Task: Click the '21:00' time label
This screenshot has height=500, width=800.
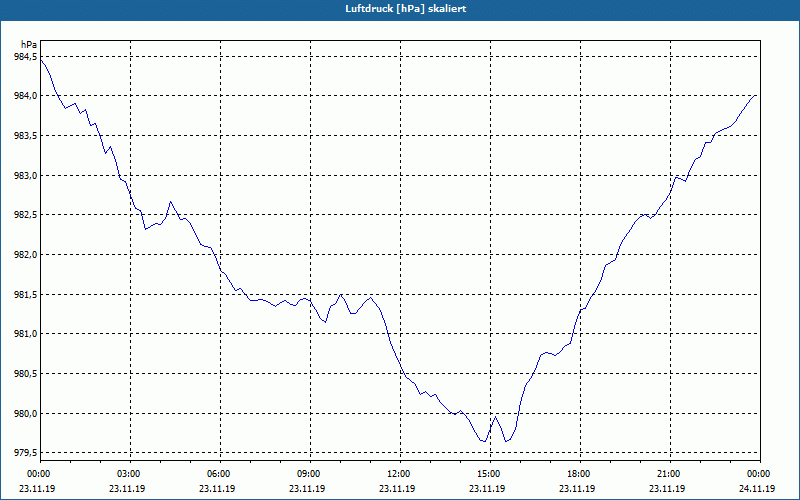Action: (670, 473)
